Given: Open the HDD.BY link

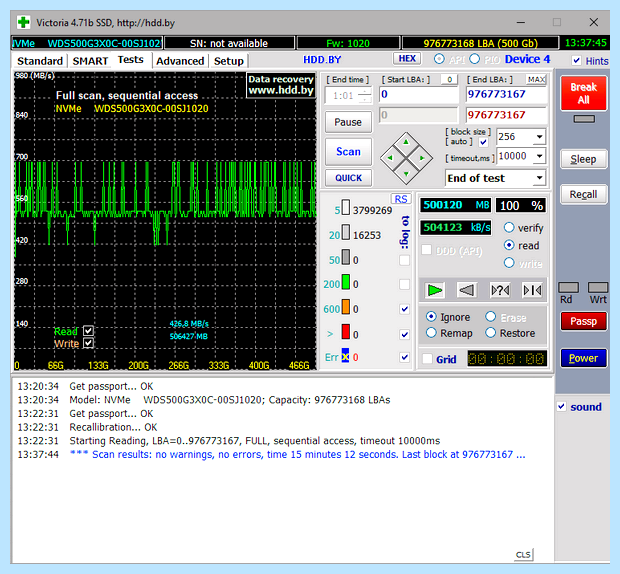Looking at the screenshot, I should (322, 60).
